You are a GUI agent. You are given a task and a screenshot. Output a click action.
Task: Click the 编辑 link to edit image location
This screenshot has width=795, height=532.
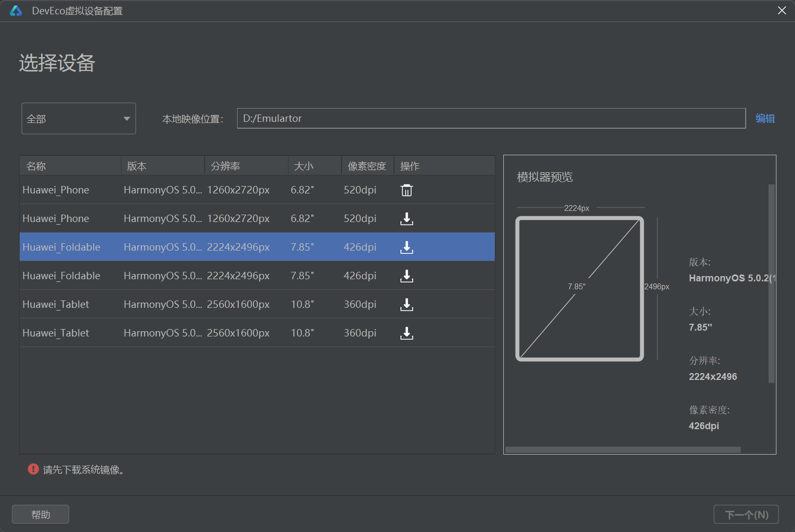(x=765, y=119)
